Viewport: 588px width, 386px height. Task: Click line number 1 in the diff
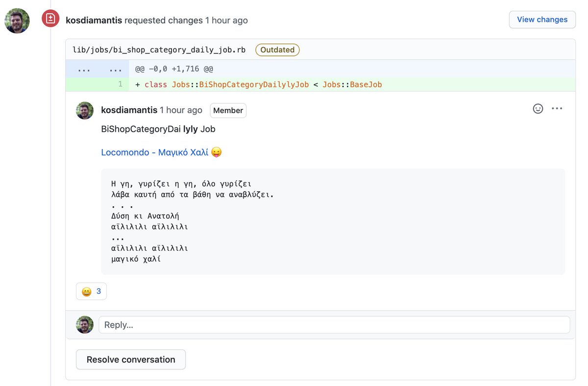120,84
